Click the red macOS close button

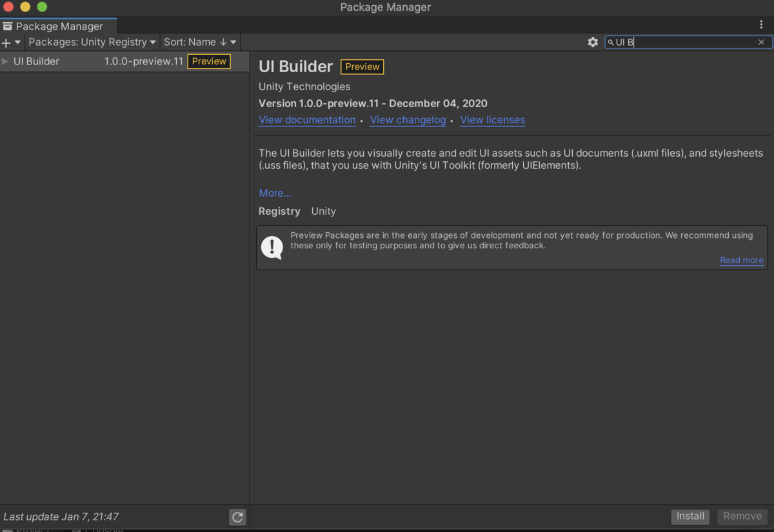8,7
